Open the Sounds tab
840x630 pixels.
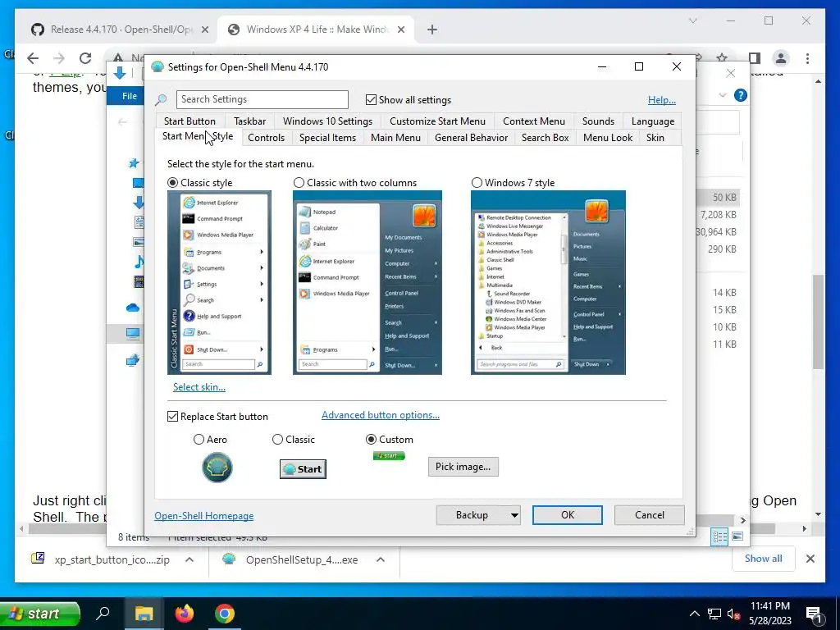coord(598,121)
